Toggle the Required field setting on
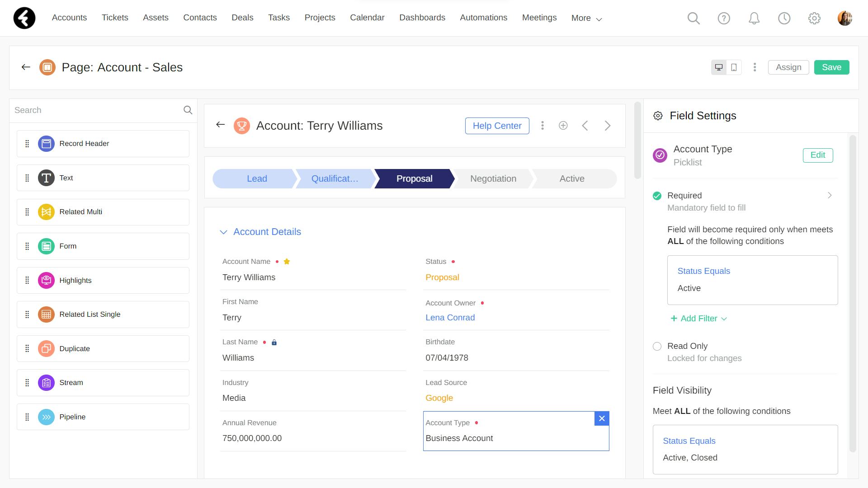The width and height of the screenshot is (868, 488). (657, 195)
